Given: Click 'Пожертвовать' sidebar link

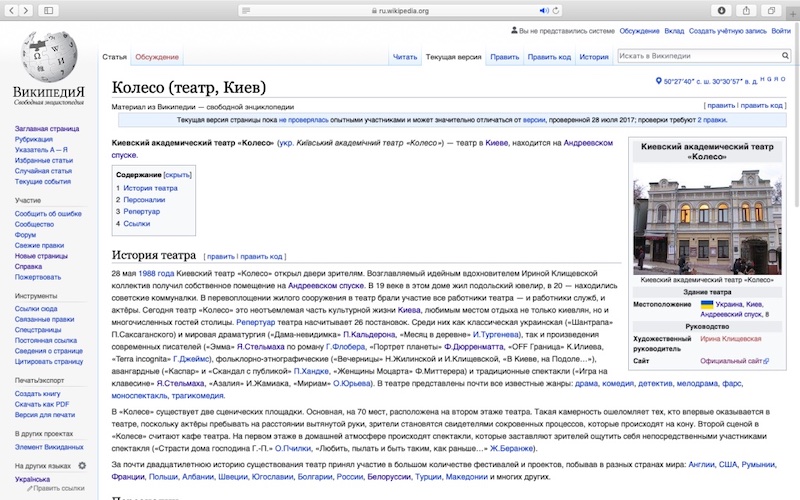Looking at the screenshot, I should 38,277.
